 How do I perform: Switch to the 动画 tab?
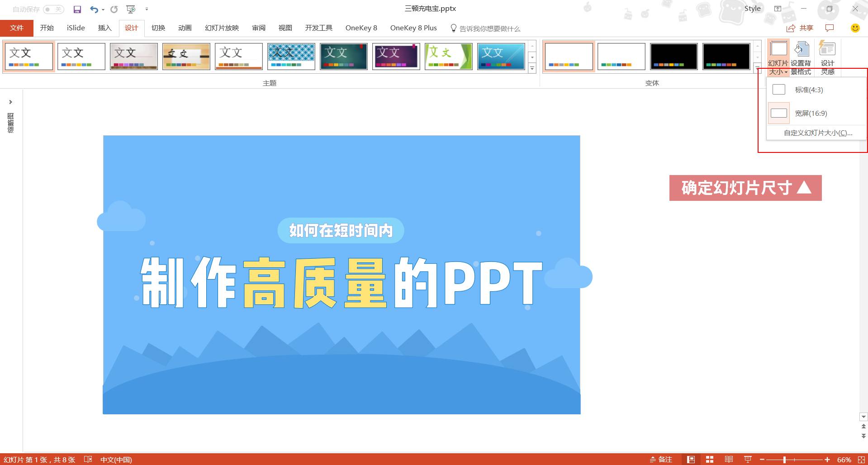pyautogui.click(x=185, y=28)
